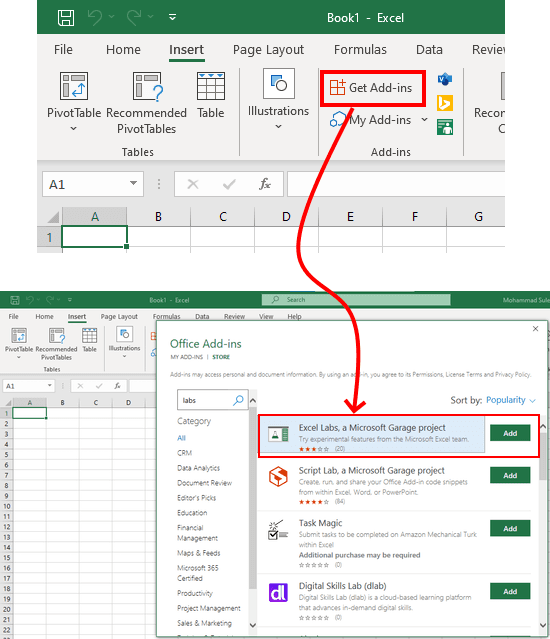Open the View tab in the lower Excel ribbon
550x639 pixels.
pyautogui.click(x=266, y=316)
